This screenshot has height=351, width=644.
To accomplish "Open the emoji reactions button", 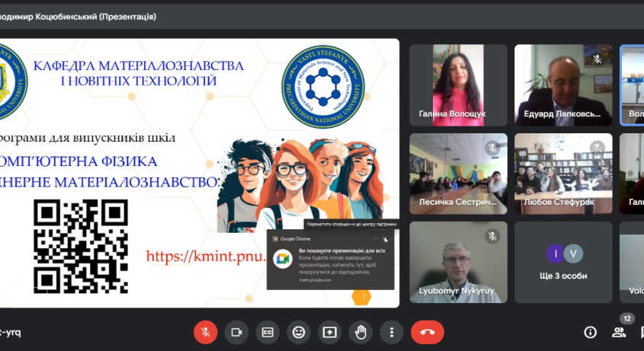I will pos(299,332).
